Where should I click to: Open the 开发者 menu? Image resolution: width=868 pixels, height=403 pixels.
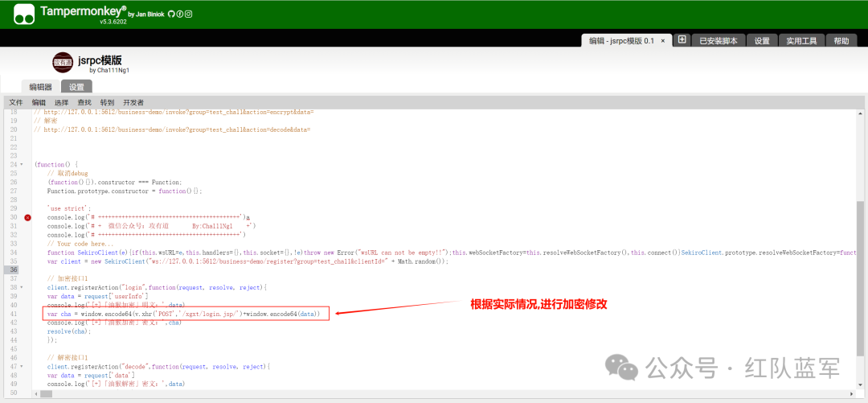133,102
